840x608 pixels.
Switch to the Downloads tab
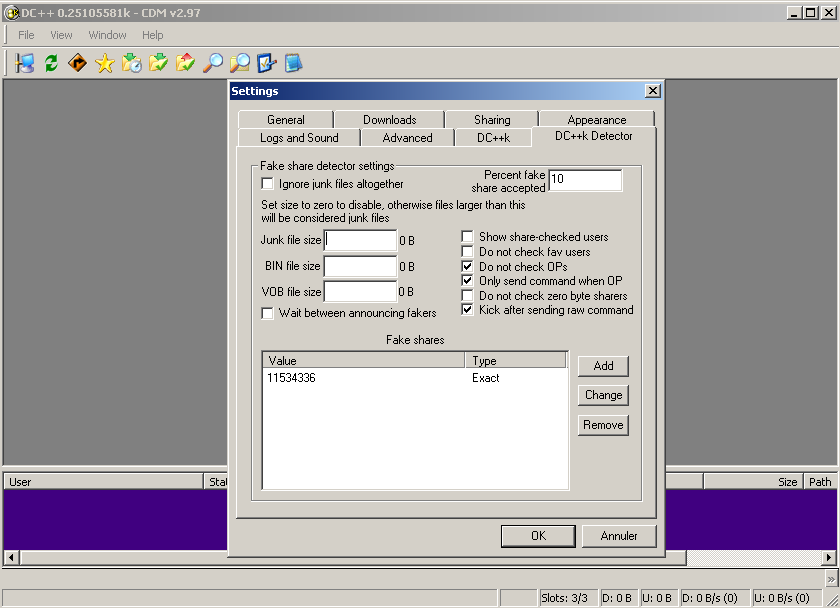tap(389, 119)
